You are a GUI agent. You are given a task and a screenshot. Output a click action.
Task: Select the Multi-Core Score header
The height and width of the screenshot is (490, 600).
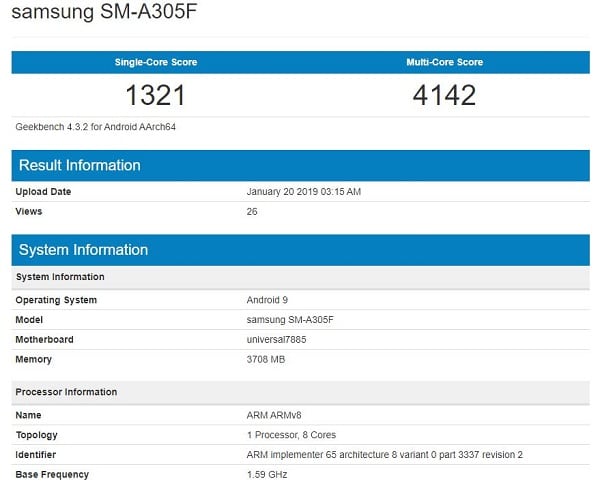(445, 62)
